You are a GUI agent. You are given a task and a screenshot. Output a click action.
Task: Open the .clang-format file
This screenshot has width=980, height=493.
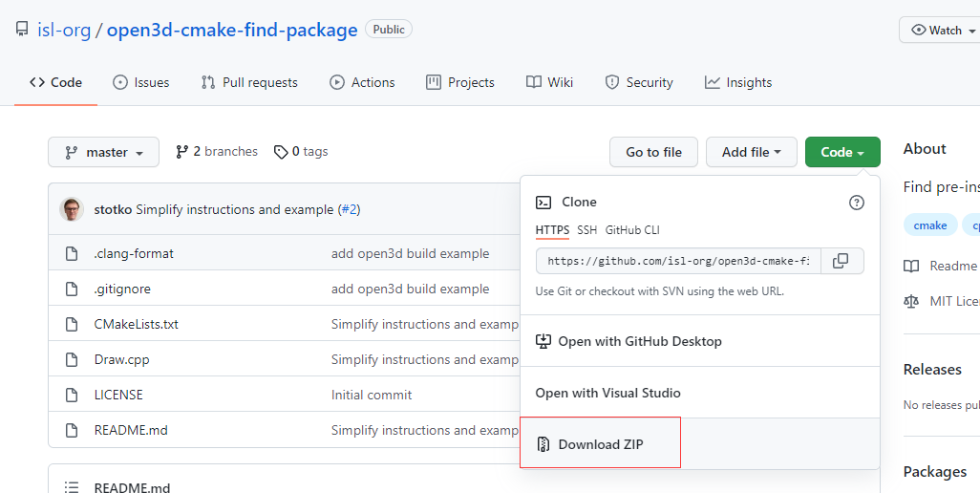coord(134,254)
